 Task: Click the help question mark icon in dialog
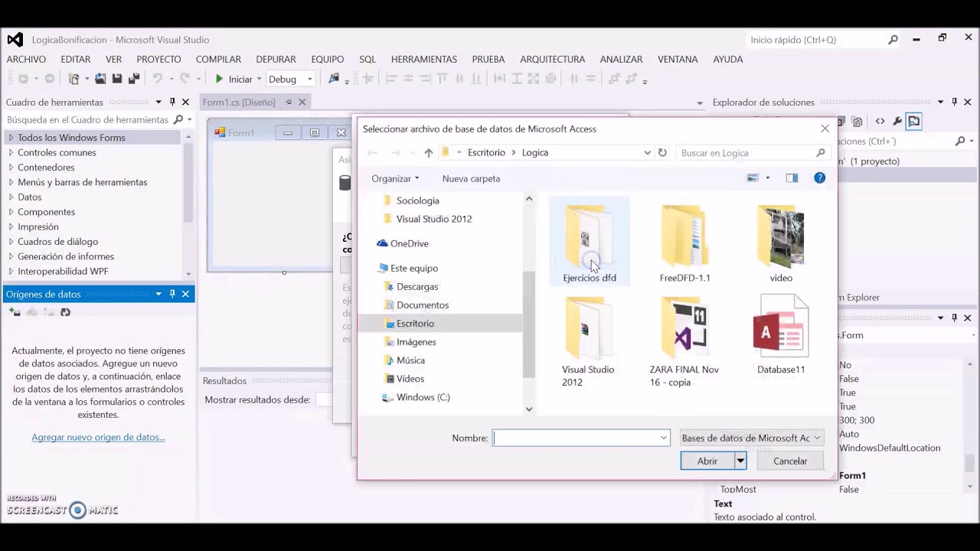pyautogui.click(x=819, y=178)
